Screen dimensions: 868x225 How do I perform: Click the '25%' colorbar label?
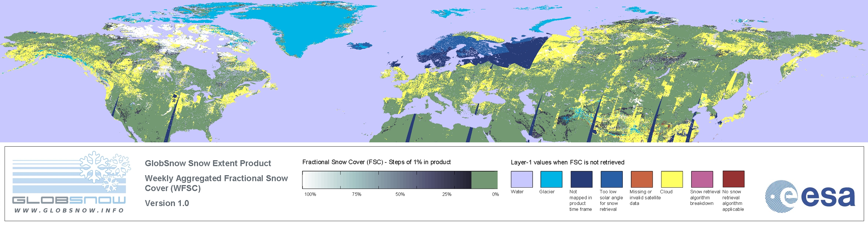click(x=447, y=194)
